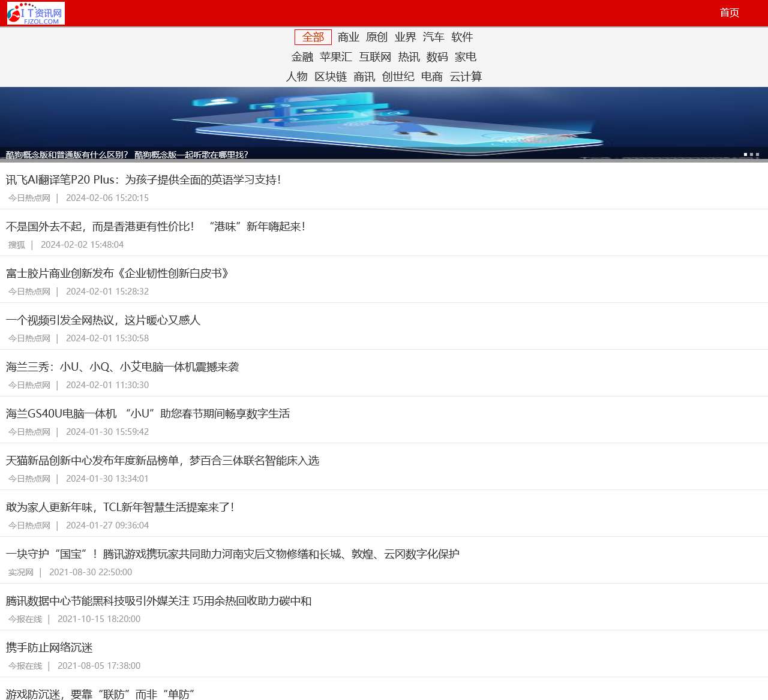The width and height of the screenshot is (768, 700).
Task: Read article 携手防止网络沉迷
Action: click(x=49, y=648)
